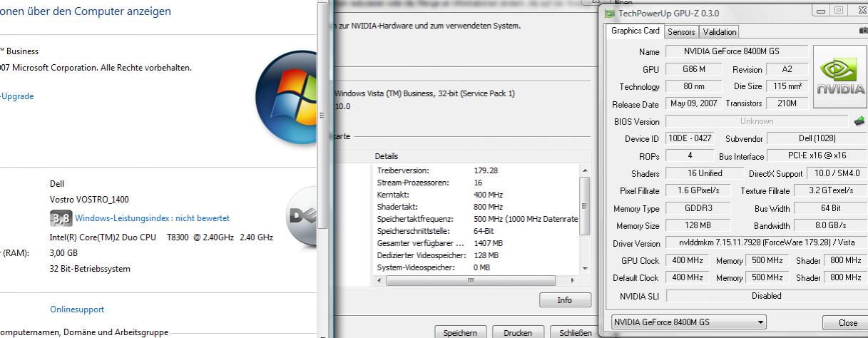Click the Revision field showing A2
Screen dimensions: 868x338
point(787,69)
